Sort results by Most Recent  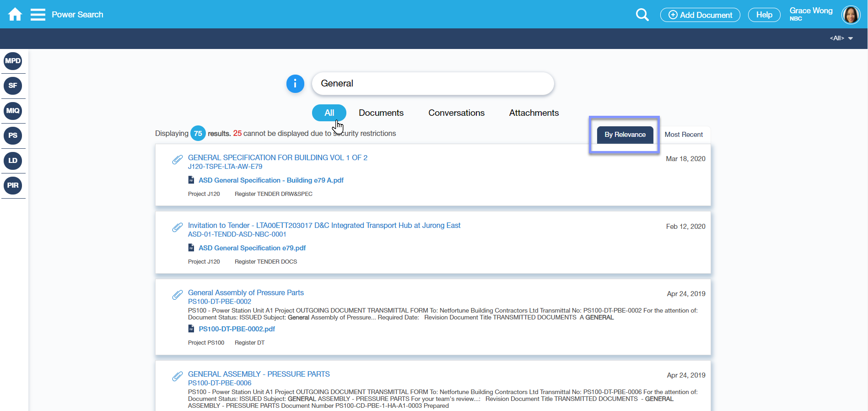click(x=683, y=135)
